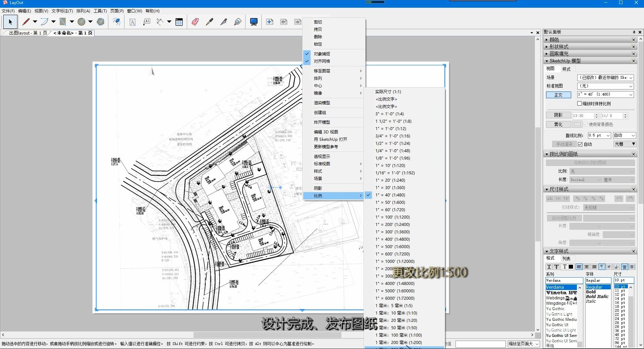The width and height of the screenshot is (644, 349).
Task: Select scale 1 毫米: 100 毫米 (1:100)
Action: tap(405, 335)
